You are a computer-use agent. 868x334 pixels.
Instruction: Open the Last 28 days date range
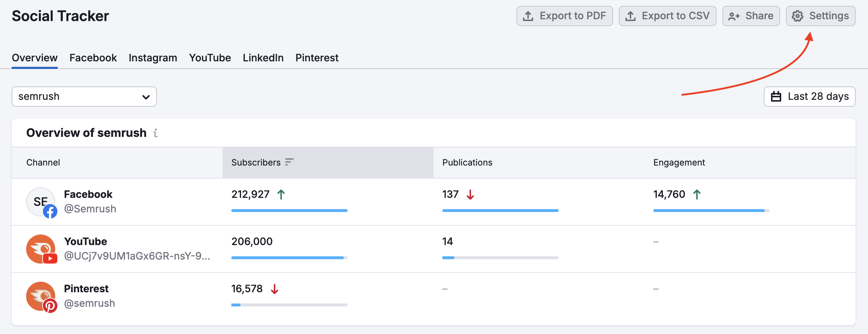coord(810,97)
